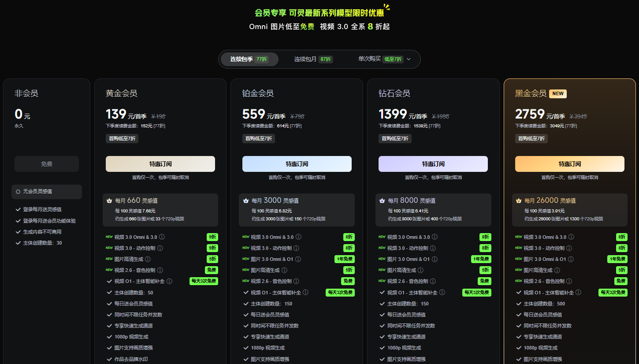Click the crown icon beside 每月 26000 灵感值

point(518,200)
